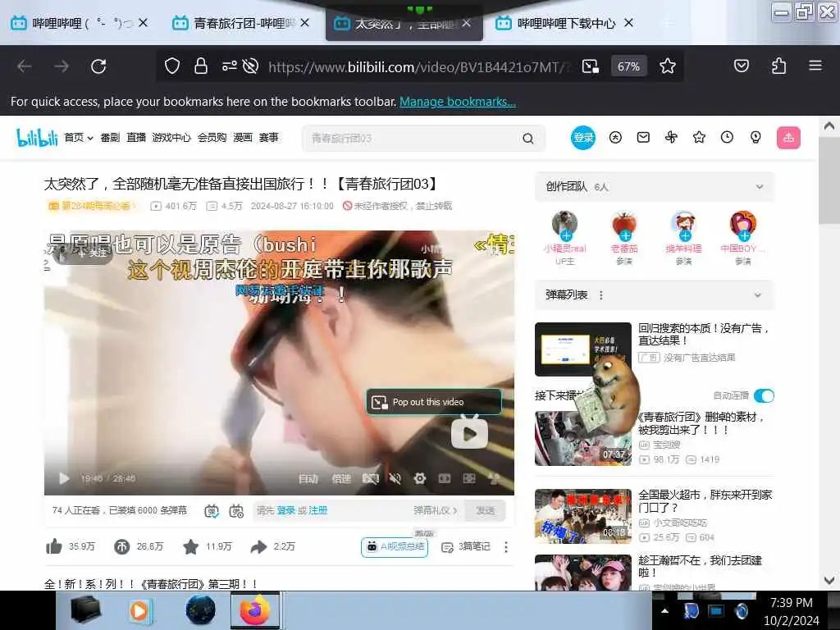
Task: Click autoplay blocked icon in address bar
Action: pyautogui.click(x=250, y=66)
